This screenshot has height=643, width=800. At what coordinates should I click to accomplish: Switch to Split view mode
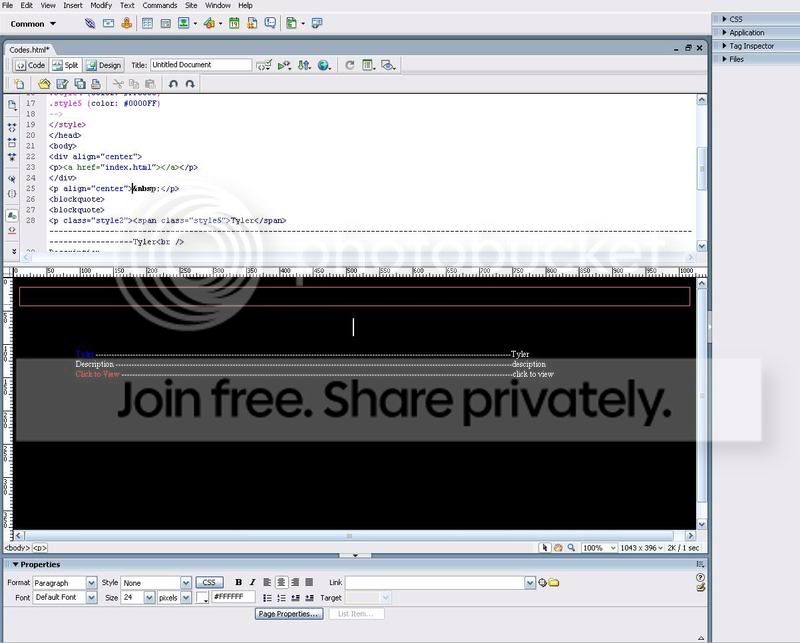[66, 65]
